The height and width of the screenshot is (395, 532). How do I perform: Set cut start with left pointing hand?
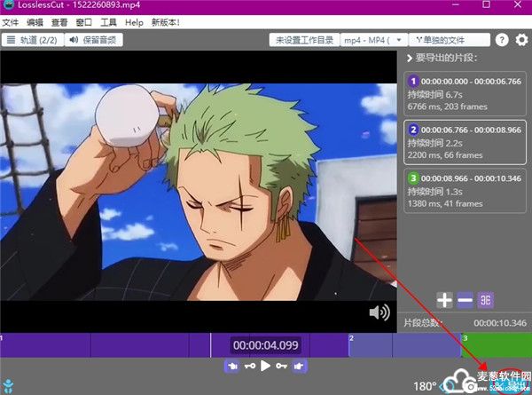(232, 366)
